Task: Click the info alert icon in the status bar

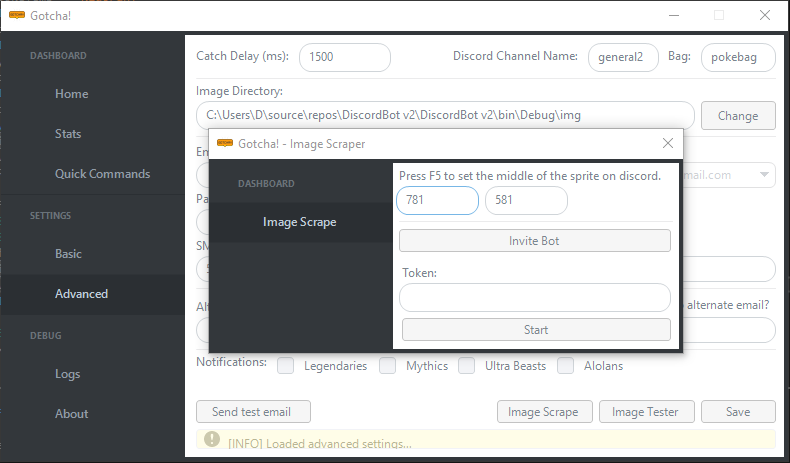Action: (x=212, y=439)
